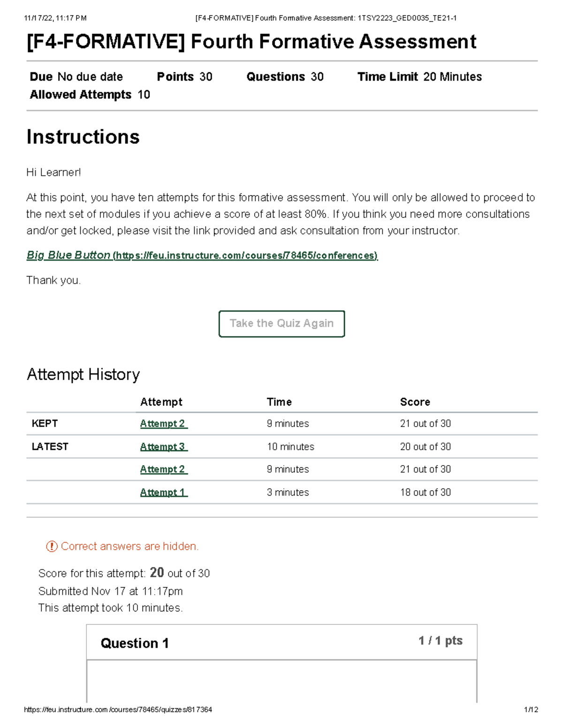The width and height of the screenshot is (563, 728).
Task: Open the Big Blue Button conferences link
Action: pyautogui.click(x=202, y=255)
